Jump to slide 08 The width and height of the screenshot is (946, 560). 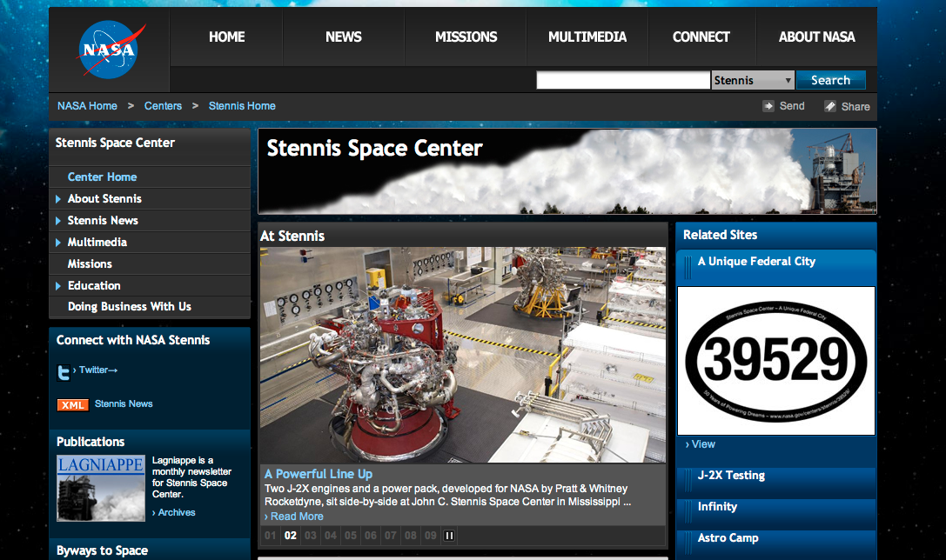(410, 536)
